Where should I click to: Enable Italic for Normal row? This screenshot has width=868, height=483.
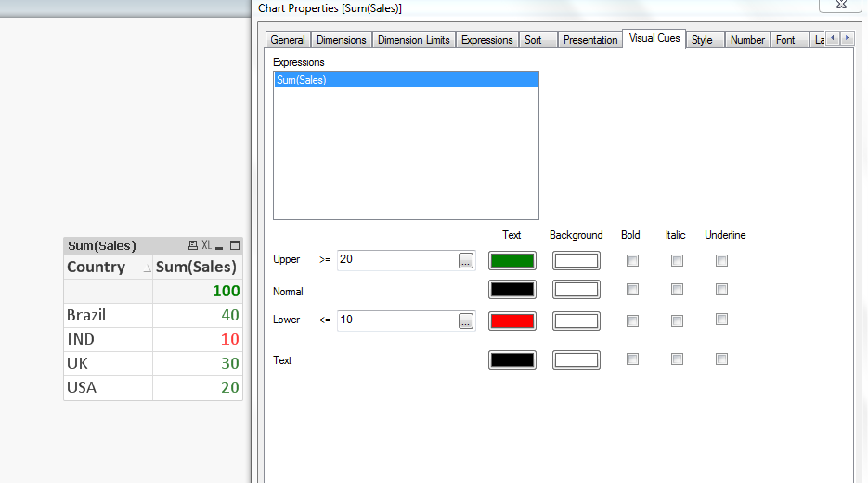tap(677, 289)
